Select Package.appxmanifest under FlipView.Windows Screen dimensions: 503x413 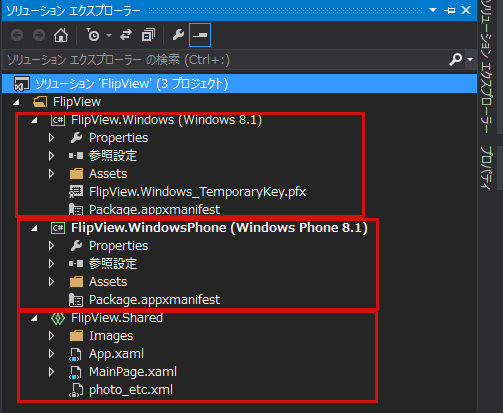[154, 210]
